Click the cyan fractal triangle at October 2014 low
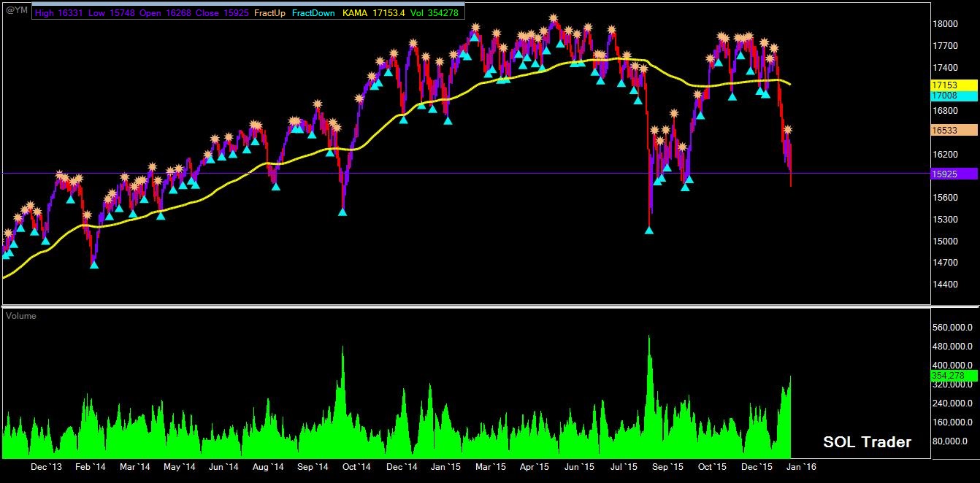 342,212
